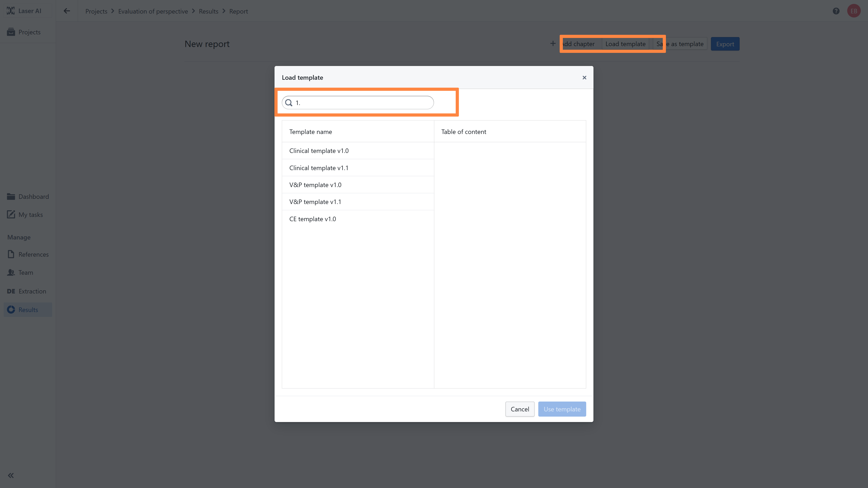868x488 pixels.
Task: Open the EB user avatar menu
Action: 854,11
